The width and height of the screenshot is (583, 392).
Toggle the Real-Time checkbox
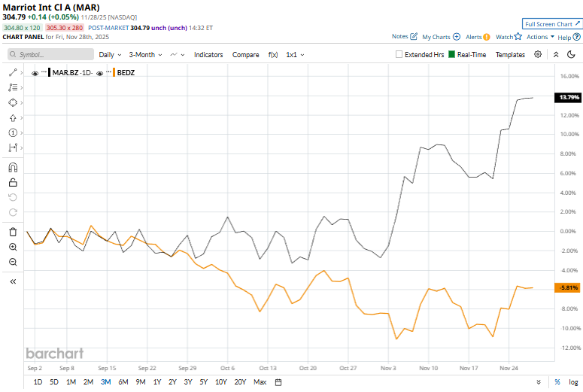(x=452, y=54)
